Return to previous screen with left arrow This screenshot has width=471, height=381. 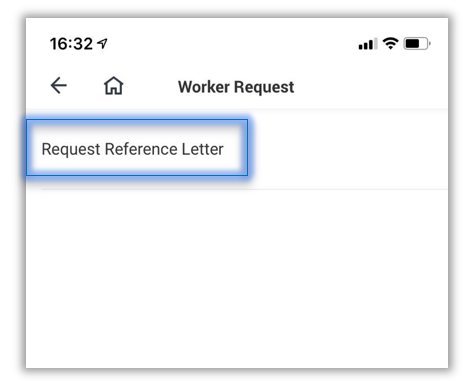[59, 86]
